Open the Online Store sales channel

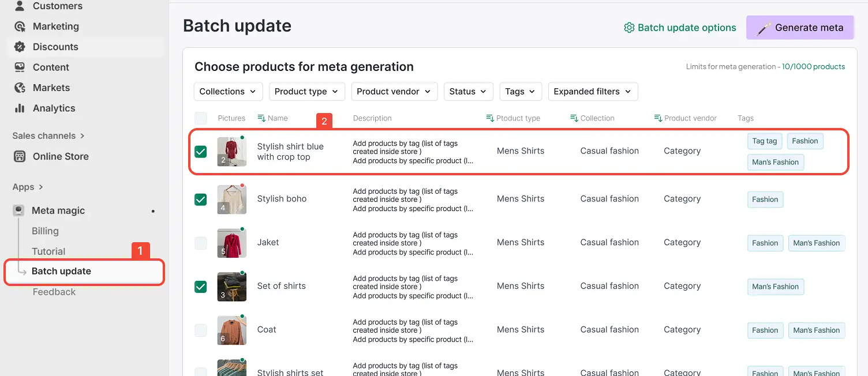[19, 156]
